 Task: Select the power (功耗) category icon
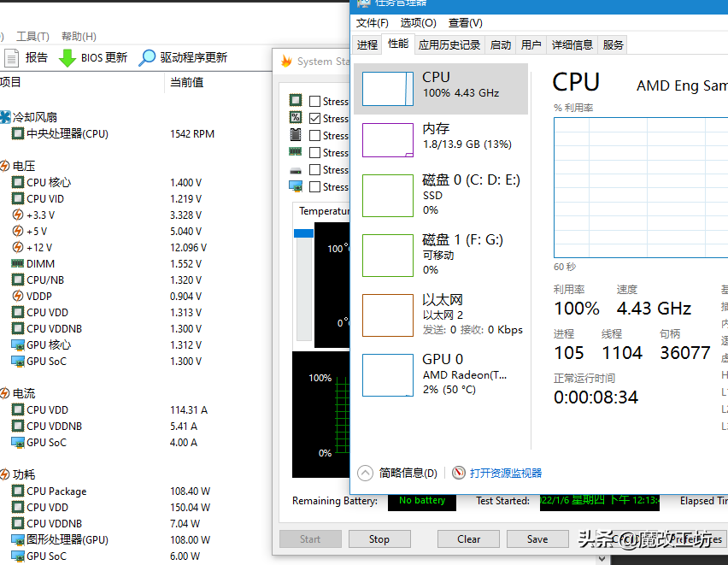[4, 474]
